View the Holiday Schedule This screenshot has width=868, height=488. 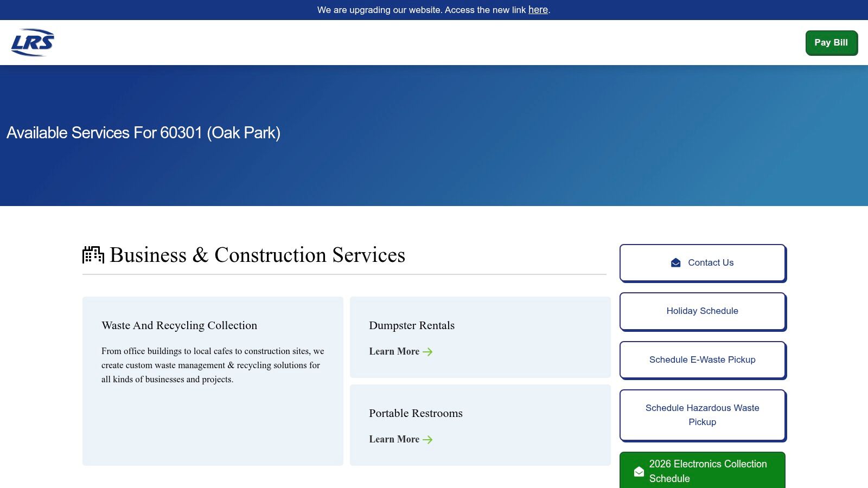[703, 311]
